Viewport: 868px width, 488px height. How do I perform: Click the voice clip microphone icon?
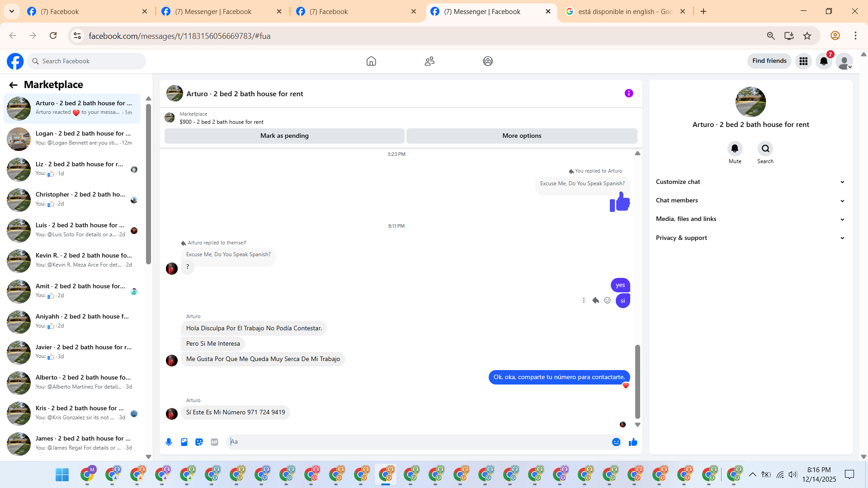point(169,442)
